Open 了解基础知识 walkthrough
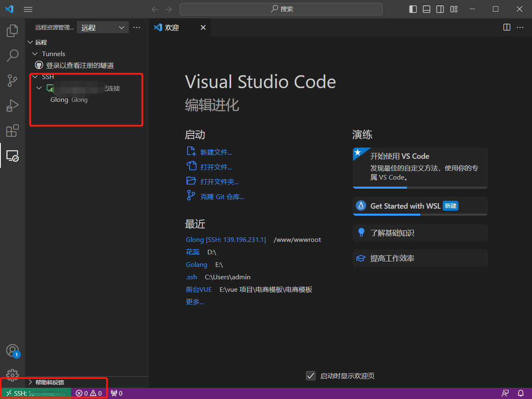The width and height of the screenshot is (532, 399). coord(420,233)
